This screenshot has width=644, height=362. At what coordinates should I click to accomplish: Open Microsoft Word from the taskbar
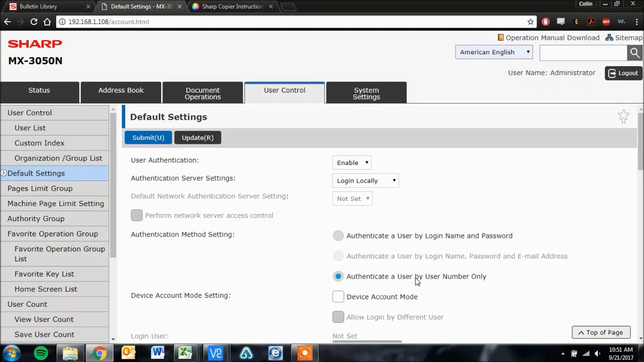coord(157,353)
